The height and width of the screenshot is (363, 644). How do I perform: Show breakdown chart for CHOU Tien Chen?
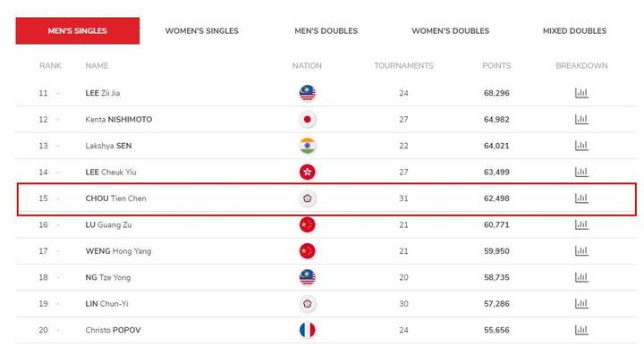click(x=581, y=198)
